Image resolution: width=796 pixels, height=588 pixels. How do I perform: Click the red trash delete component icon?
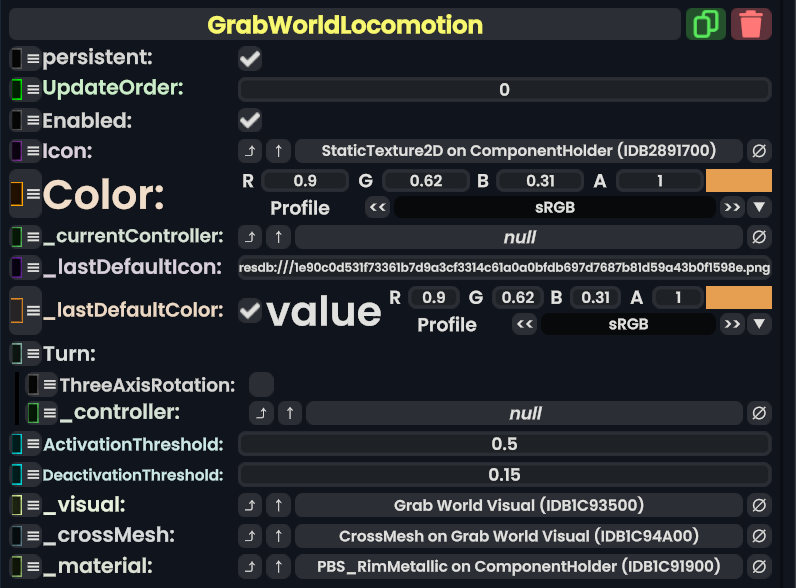(x=751, y=24)
